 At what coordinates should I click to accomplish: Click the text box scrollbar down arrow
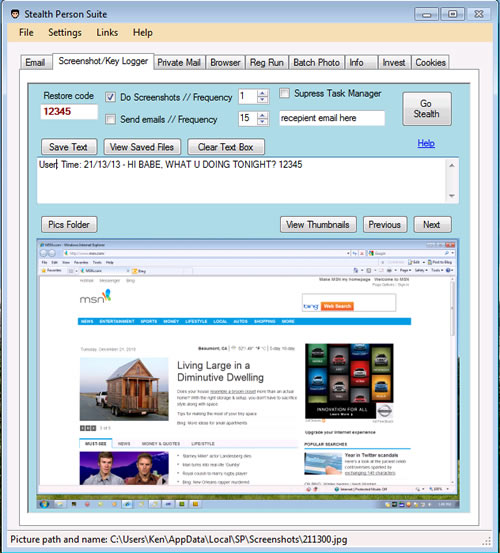[452, 196]
